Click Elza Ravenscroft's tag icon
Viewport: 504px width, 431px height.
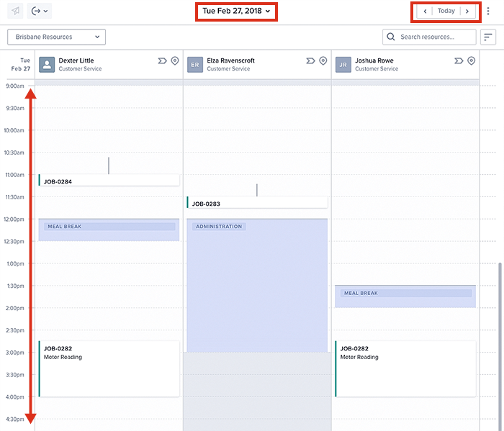tap(310, 60)
